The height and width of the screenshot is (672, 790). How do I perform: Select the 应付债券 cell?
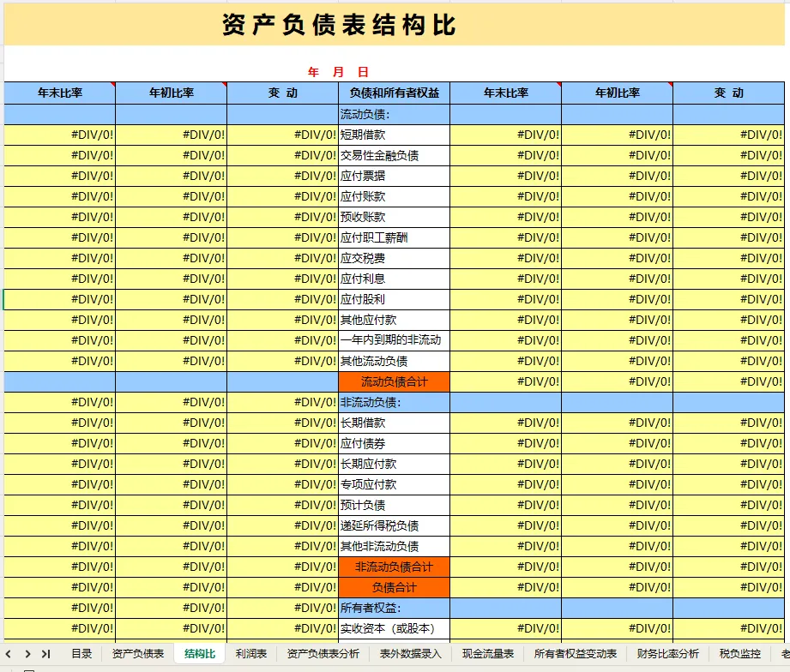pyautogui.click(x=394, y=443)
